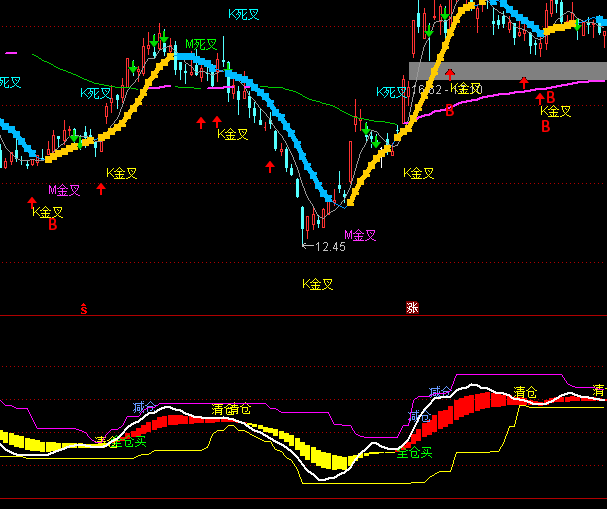Screen dimensions: 607x509
Task: Click the green M死叉 signal label
Action: 202,45
